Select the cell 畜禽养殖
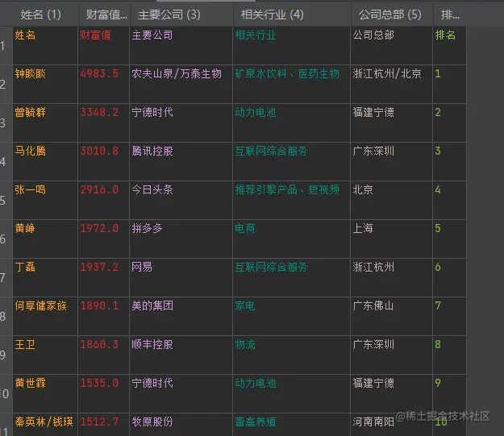This screenshot has width=504, height=436. [292, 425]
